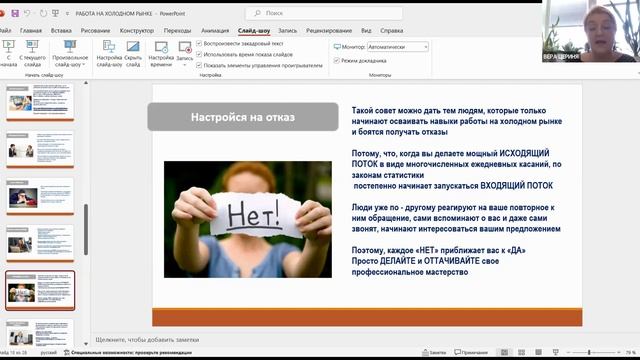Screen dimensions: 640x360
Task: Switch to the Запись tab
Action: coord(288,31)
